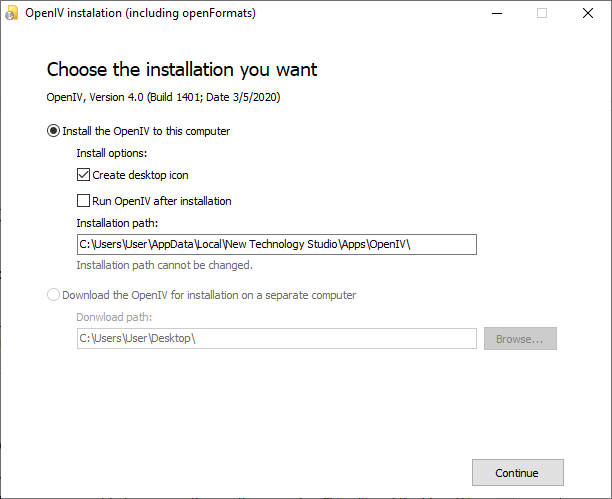
Task: Click the 'Install options:' label
Action: pos(112,153)
